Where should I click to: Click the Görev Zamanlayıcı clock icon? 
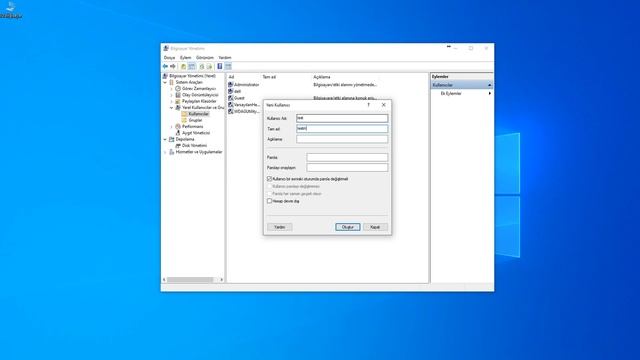pyautogui.click(x=178, y=88)
